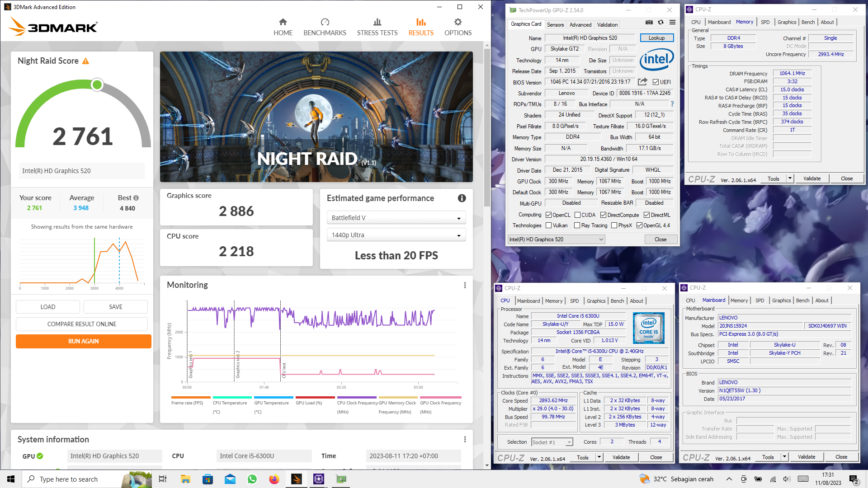Click Validate in CPU-Z Mainboard window
868x488 pixels.
coord(806,457)
